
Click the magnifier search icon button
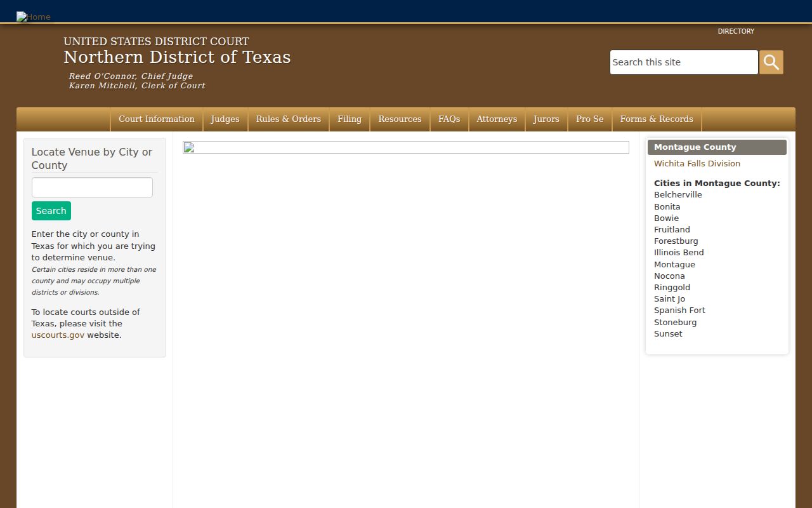(771, 62)
